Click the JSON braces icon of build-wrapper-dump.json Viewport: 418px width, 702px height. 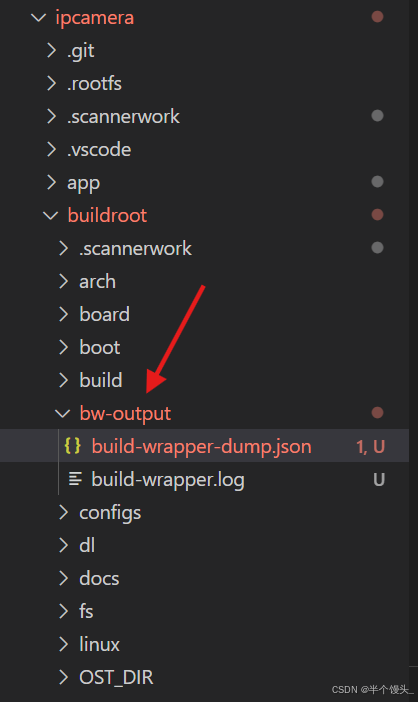point(73,446)
